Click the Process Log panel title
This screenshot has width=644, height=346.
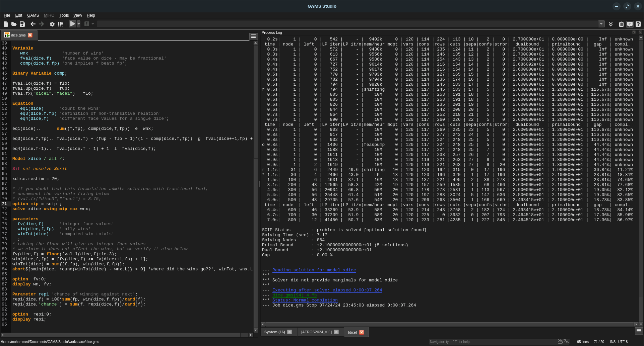[x=272, y=32]
